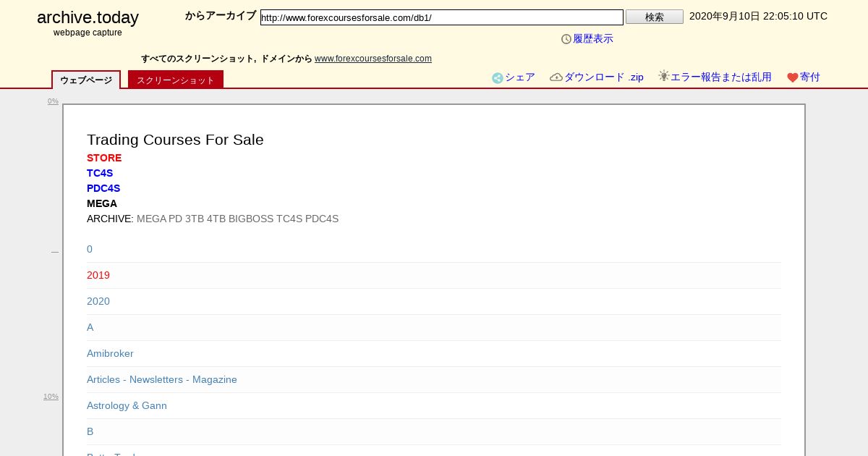Open エラー報告または乱用 report link
Image resolution: width=868 pixels, height=456 pixels.
(x=721, y=77)
